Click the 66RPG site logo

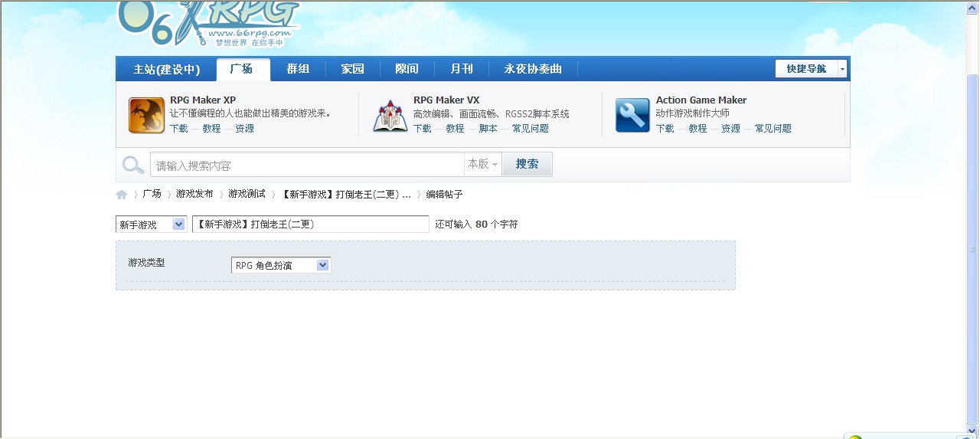click(208, 25)
